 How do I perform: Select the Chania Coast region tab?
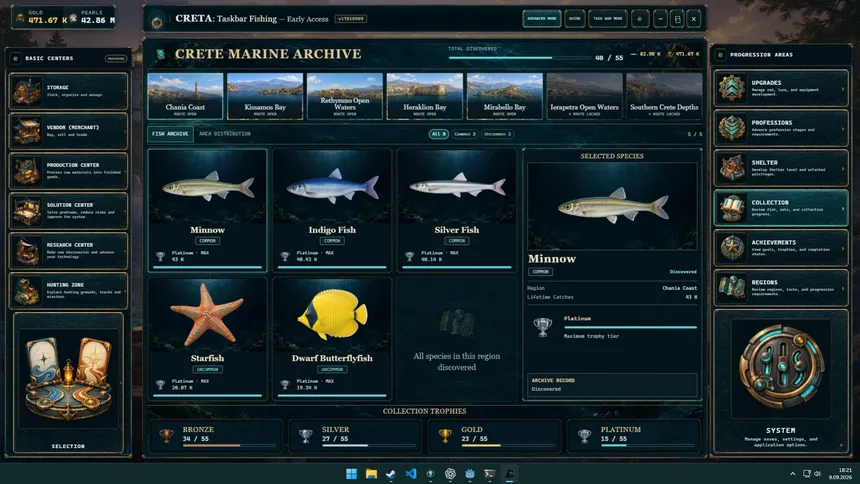point(185,95)
